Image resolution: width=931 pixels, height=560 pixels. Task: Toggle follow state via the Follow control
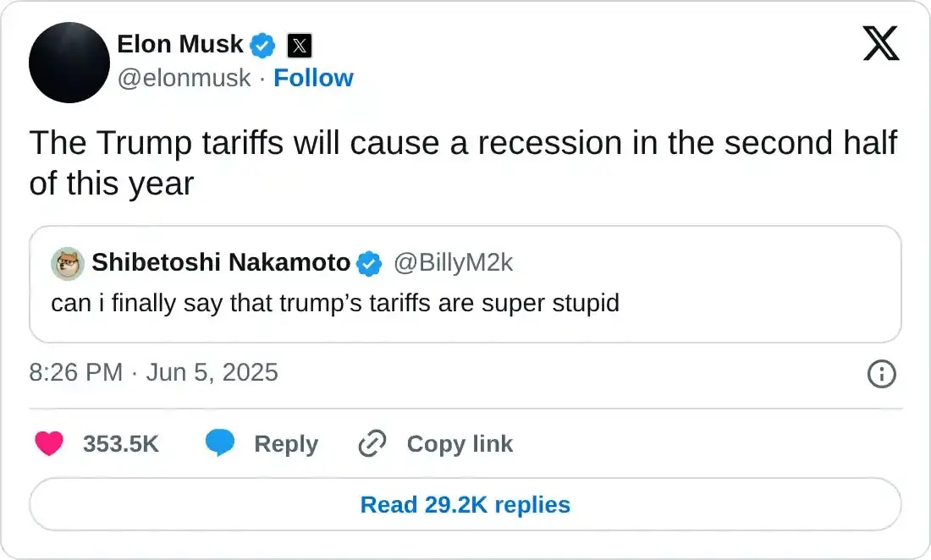[x=314, y=78]
